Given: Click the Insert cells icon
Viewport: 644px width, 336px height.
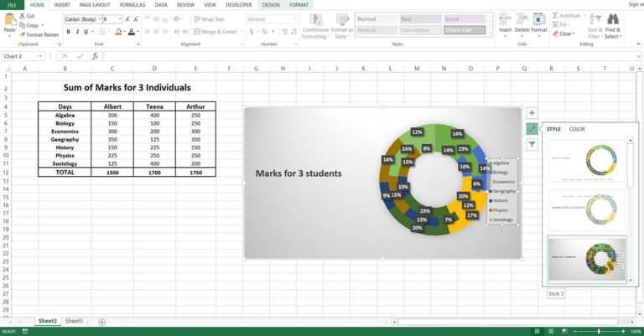Looking at the screenshot, I should 505,19.
